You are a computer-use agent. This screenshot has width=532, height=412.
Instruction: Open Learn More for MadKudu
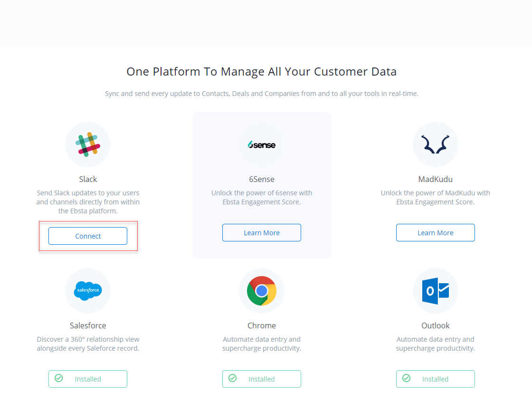pos(436,233)
